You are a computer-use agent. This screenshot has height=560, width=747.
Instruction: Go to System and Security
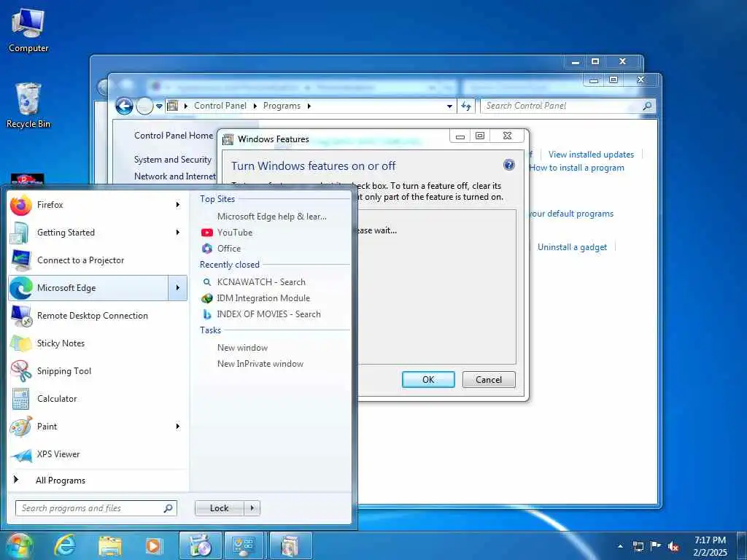pyautogui.click(x=172, y=160)
